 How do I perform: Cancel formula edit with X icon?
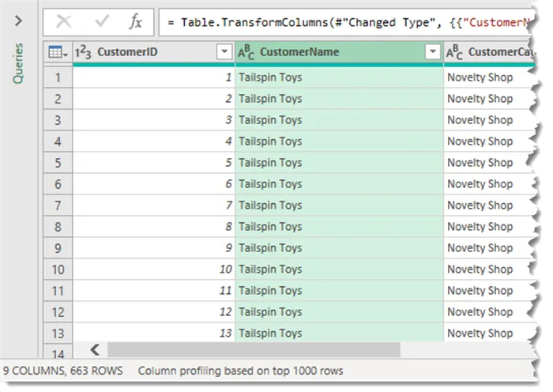tap(64, 22)
